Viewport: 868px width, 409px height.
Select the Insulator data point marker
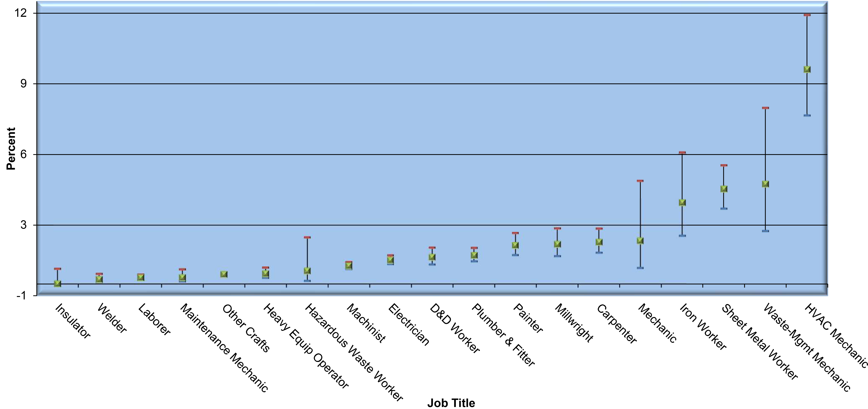[x=58, y=284]
